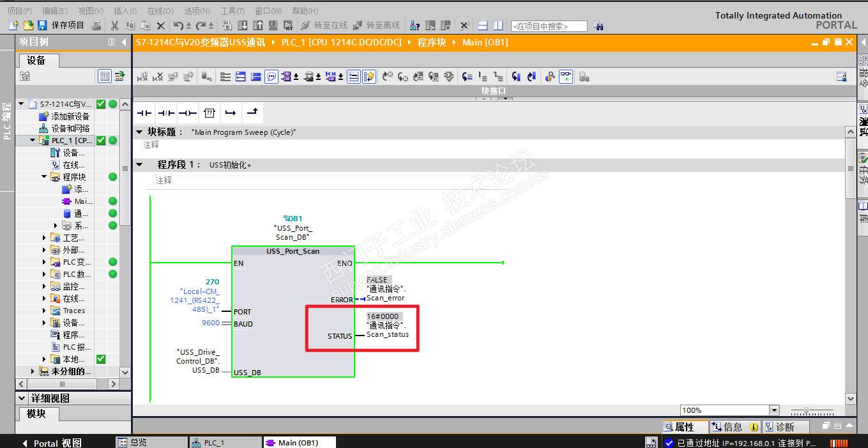Insert an output coil instruction
This screenshot has width=868, height=448.
click(x=188, y=113)
